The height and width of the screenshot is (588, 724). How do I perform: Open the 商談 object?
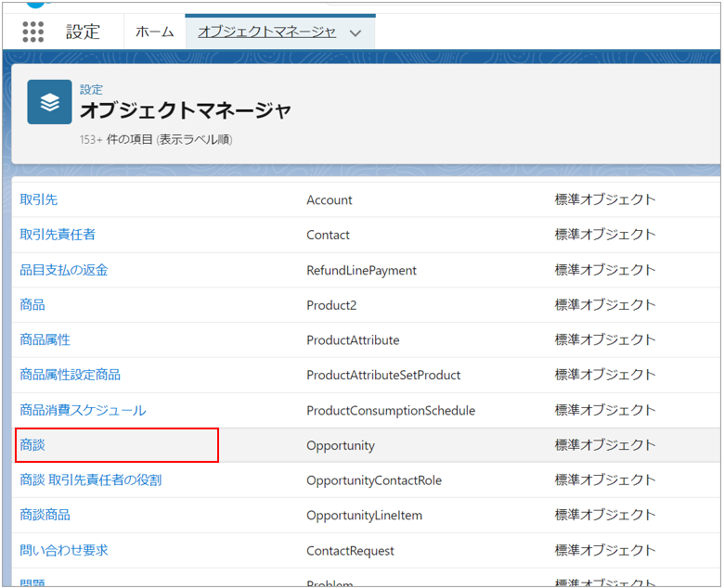(x=32, y=445)
